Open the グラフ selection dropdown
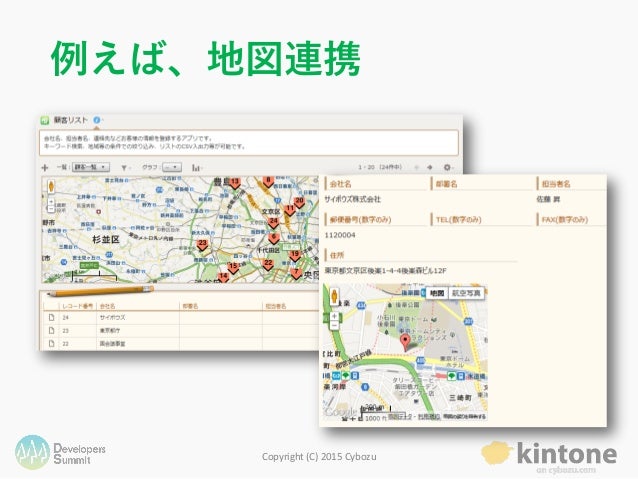 (x=172, y=167)
